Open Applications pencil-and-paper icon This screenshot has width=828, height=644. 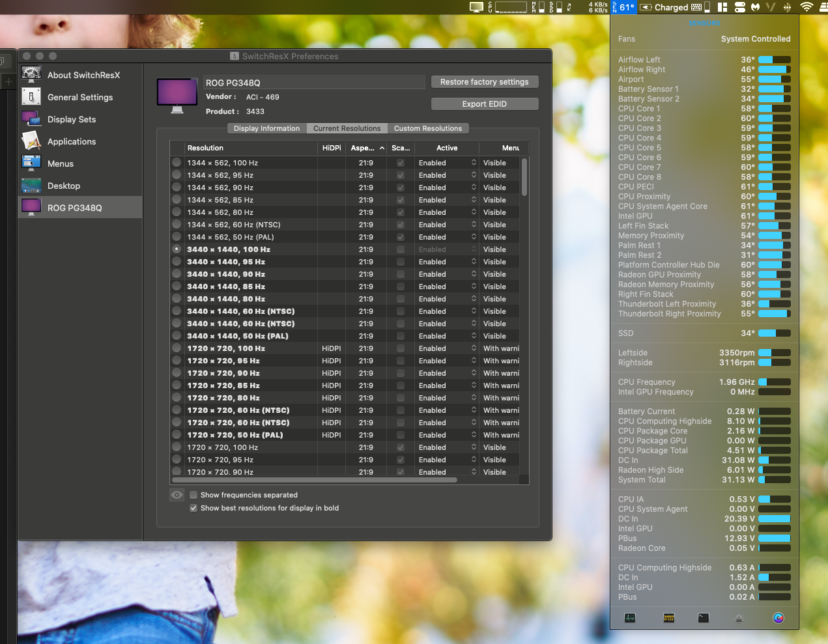[x=31, y=141]
